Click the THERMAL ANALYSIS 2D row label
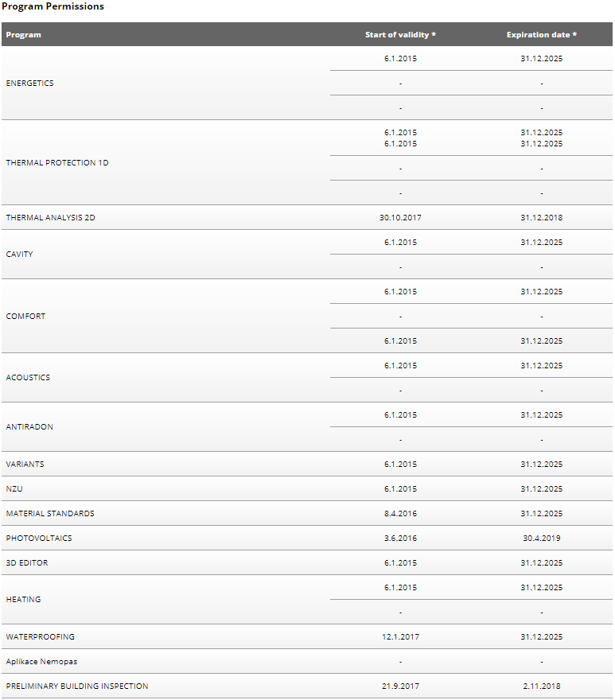 [x=50, y=217]
